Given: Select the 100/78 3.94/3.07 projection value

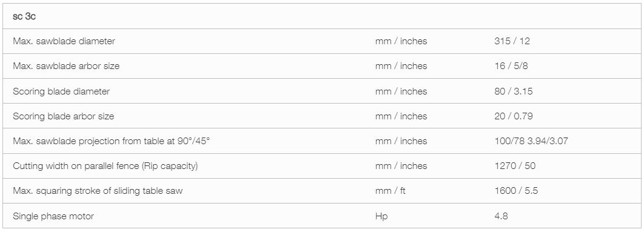Looking at the screenshot, I should tap(531, 141).
